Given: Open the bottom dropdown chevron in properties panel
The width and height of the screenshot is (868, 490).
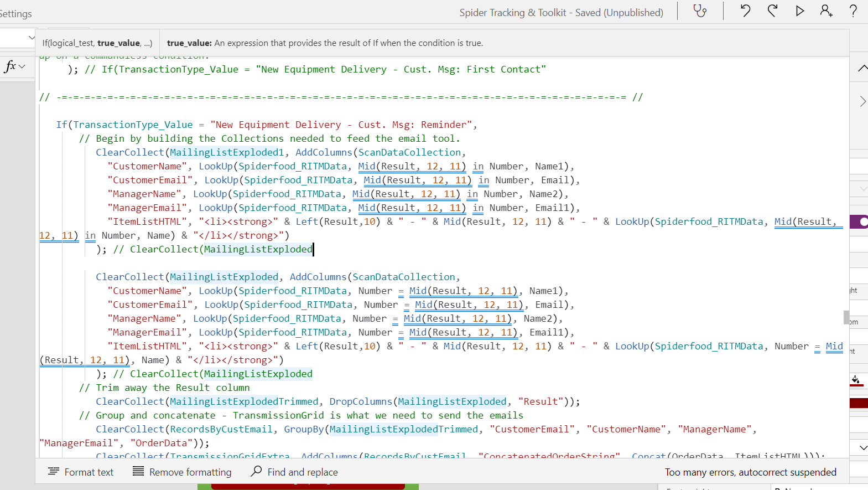Looking at the screenshot, I should click(864, 447).
